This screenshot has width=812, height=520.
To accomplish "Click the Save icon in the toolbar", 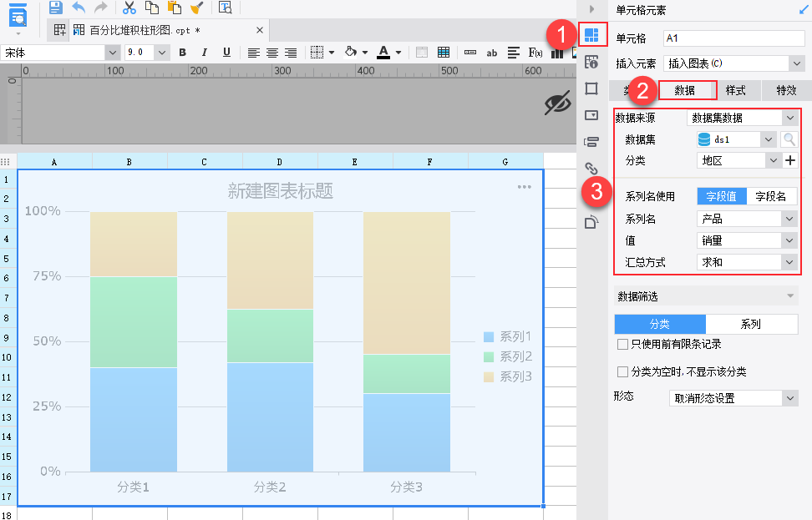I will [x=56, y=8].
